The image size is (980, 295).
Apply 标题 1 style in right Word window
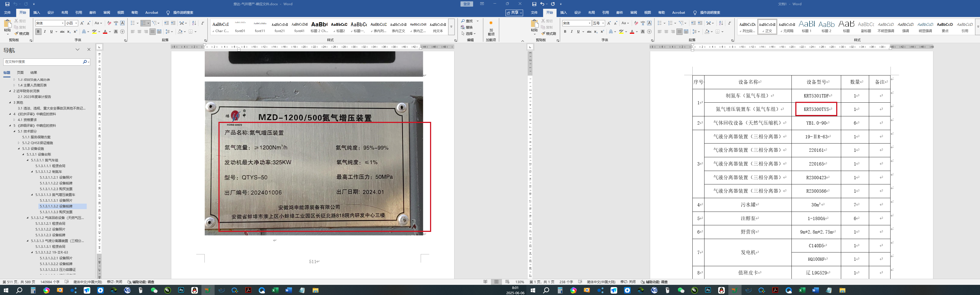pos(807,27)
